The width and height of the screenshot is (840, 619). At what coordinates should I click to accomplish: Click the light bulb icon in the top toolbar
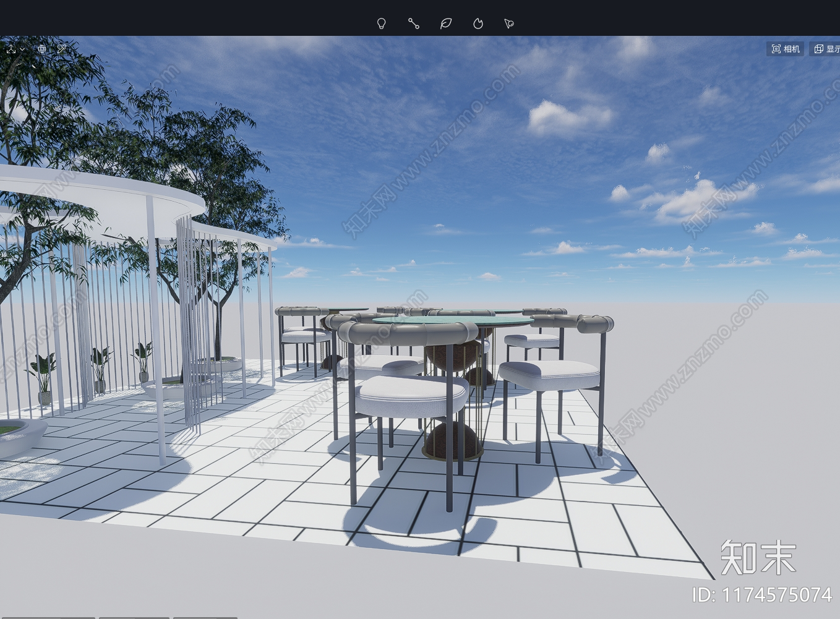(382, 23)
